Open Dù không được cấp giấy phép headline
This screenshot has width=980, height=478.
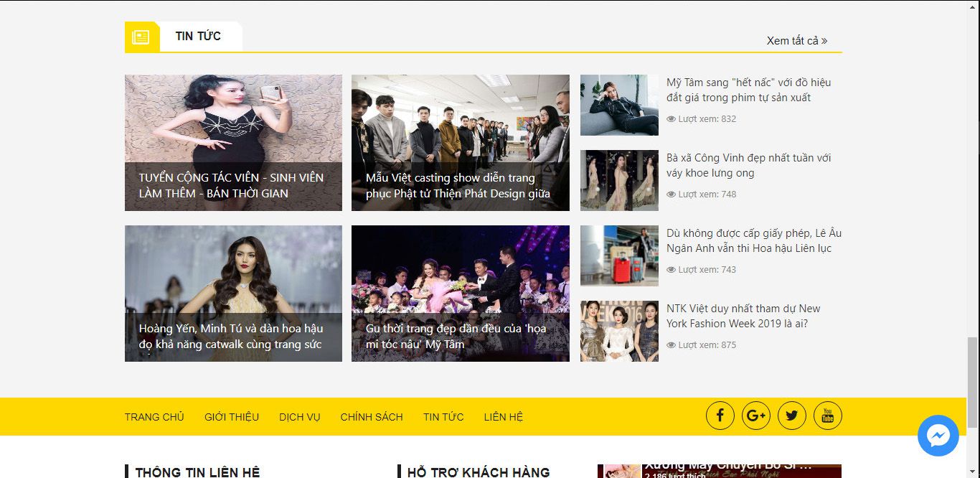click(754, 240)
